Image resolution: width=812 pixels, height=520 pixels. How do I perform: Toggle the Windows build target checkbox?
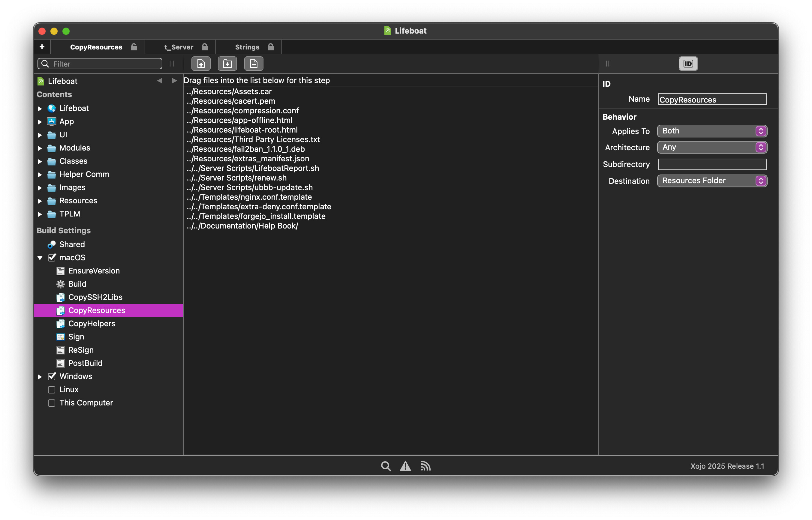52,376
